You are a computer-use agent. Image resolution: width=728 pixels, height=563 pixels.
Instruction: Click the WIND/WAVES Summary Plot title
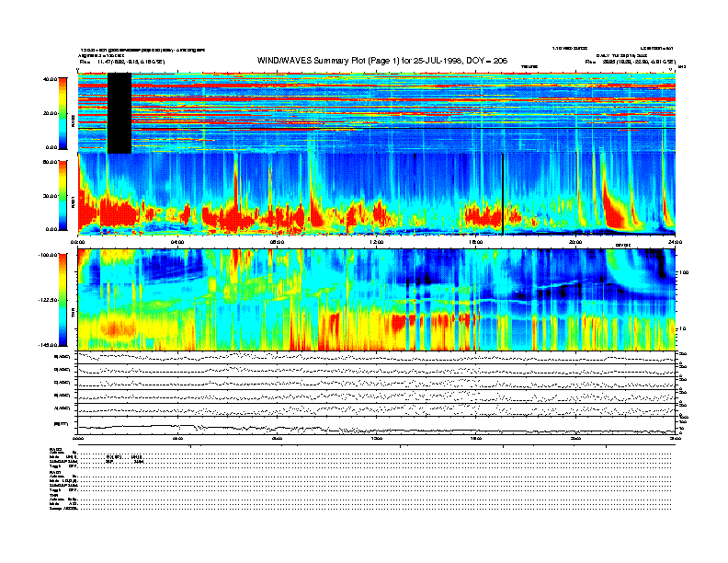tap(382, 61)
